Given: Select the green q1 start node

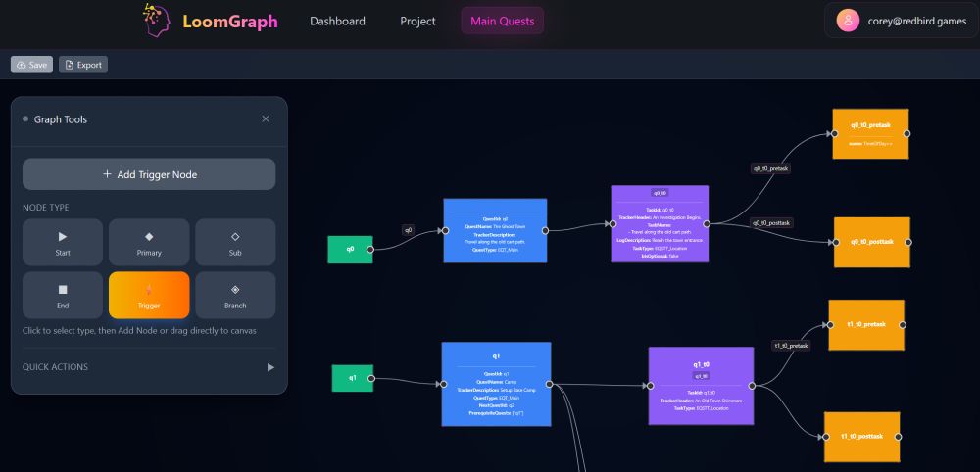Looking at the screenshot, I should point(353,378).
